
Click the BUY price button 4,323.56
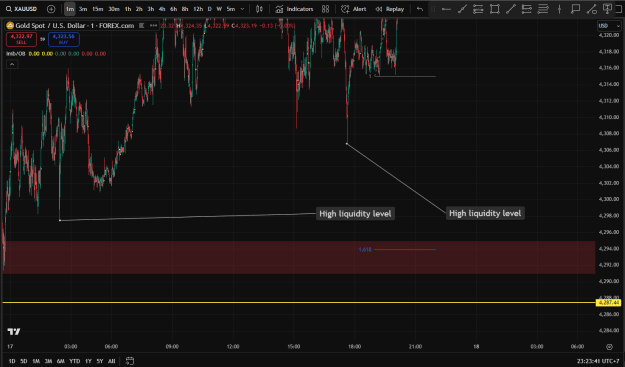pos(64,39)
